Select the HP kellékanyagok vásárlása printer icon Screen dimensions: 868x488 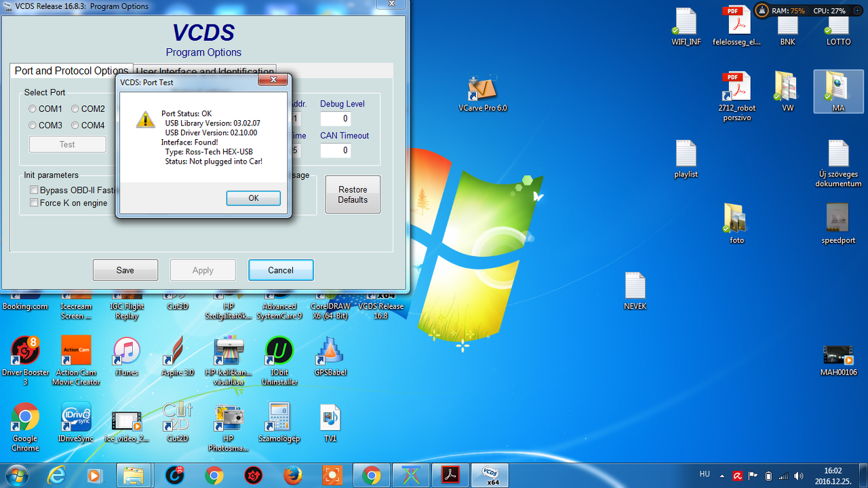click(x=229, y=361)
